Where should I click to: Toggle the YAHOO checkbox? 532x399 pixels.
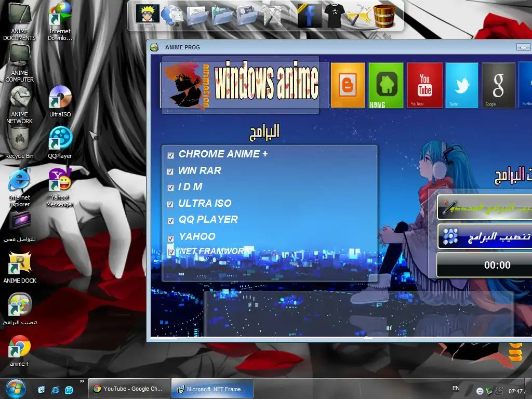(170, 238)
